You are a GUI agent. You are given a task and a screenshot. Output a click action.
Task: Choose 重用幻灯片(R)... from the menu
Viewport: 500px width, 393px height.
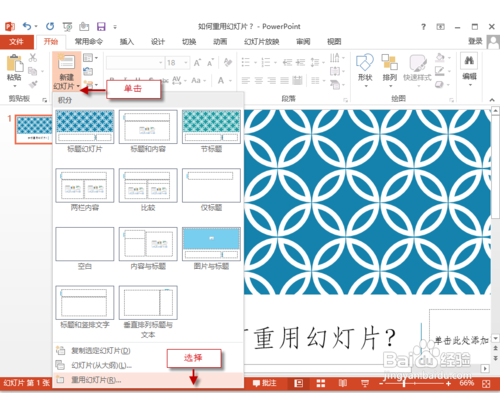point(148,380)
